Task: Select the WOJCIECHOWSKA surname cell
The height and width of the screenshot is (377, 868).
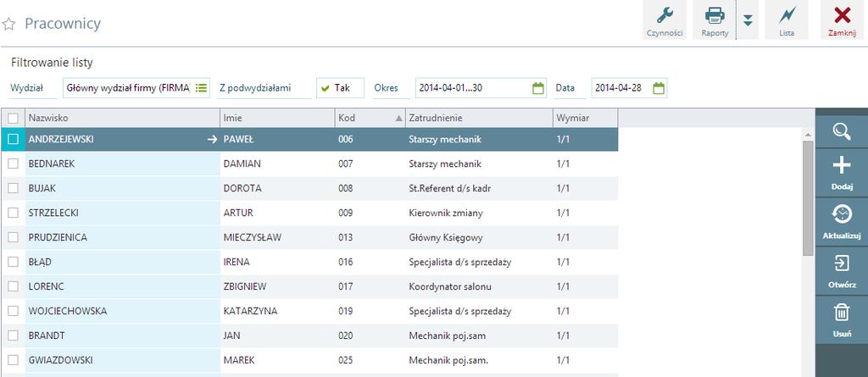Action: (122, 311)
